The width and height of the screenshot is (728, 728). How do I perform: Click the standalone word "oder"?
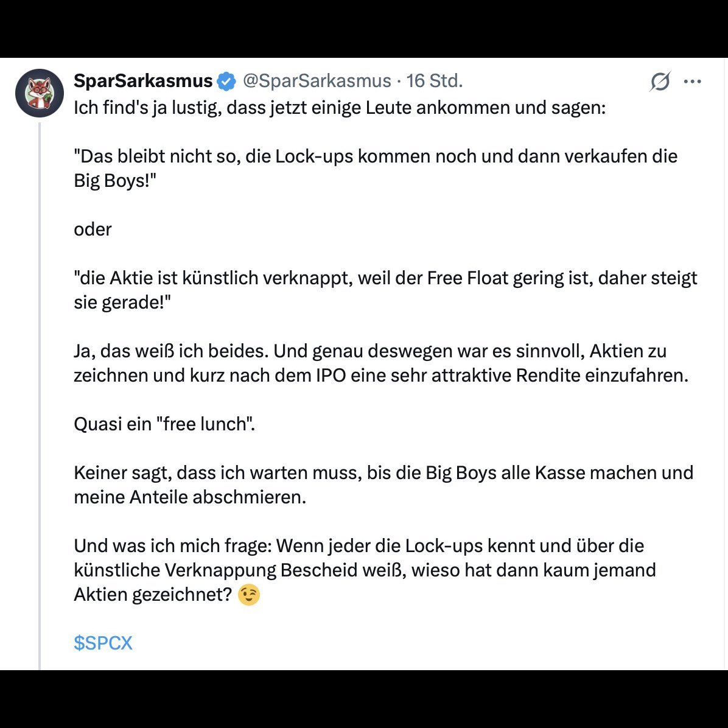pyautogui.click(x=93, y=229)
